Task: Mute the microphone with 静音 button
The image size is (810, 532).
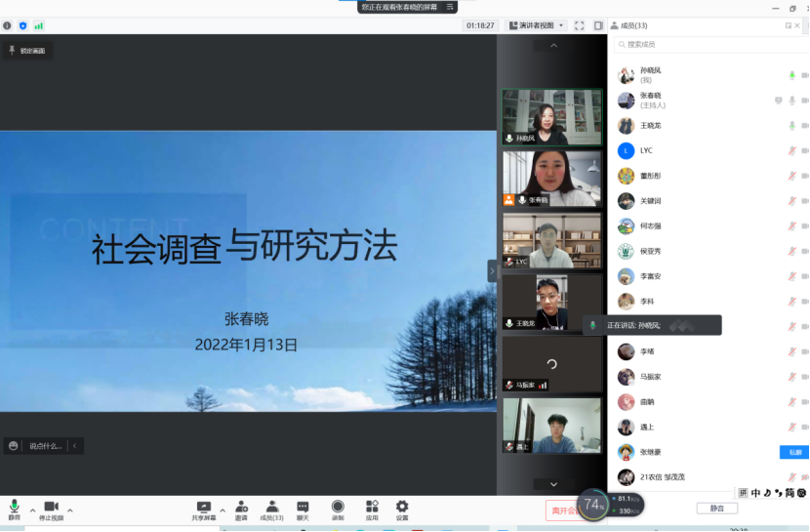Action: 14,509
